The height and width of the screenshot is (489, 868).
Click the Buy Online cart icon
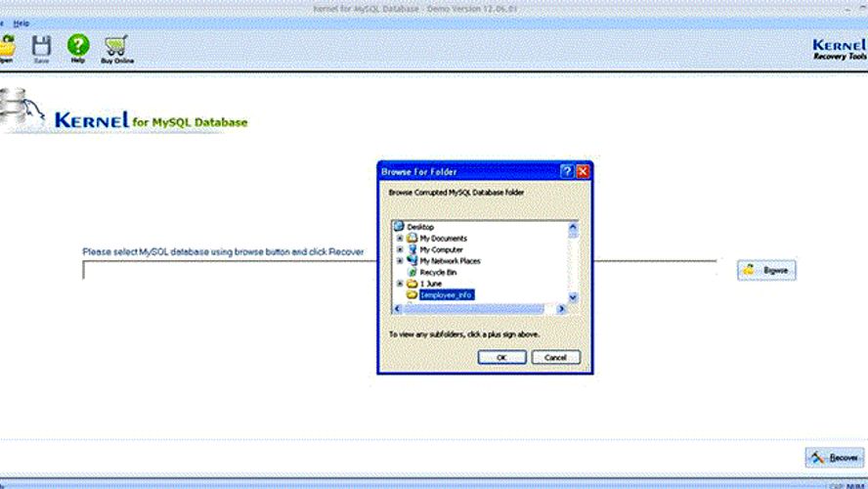[x=116, y=49]
